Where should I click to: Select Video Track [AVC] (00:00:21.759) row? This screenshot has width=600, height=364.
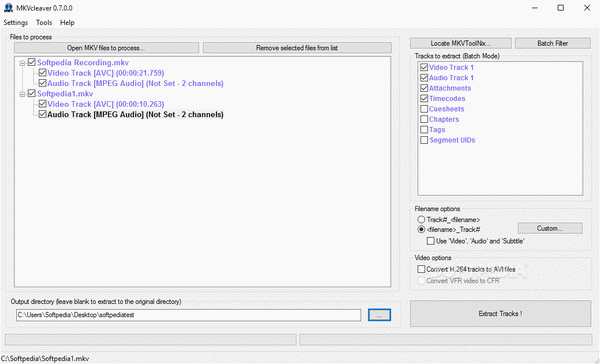[x=106, y=73]
